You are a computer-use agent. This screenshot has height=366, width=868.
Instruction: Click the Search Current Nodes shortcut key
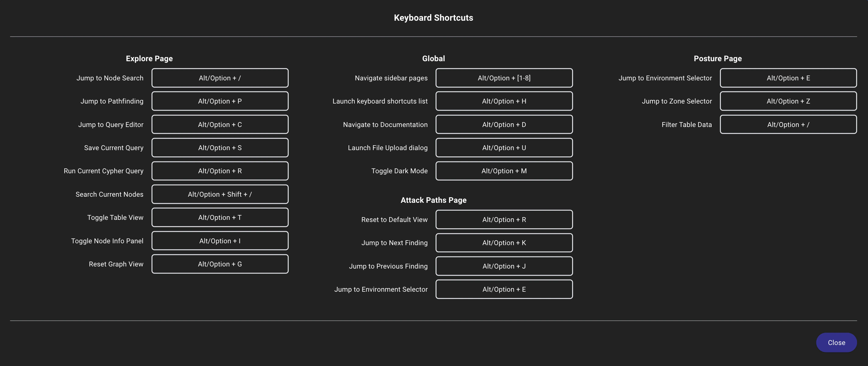pos(220,194)
